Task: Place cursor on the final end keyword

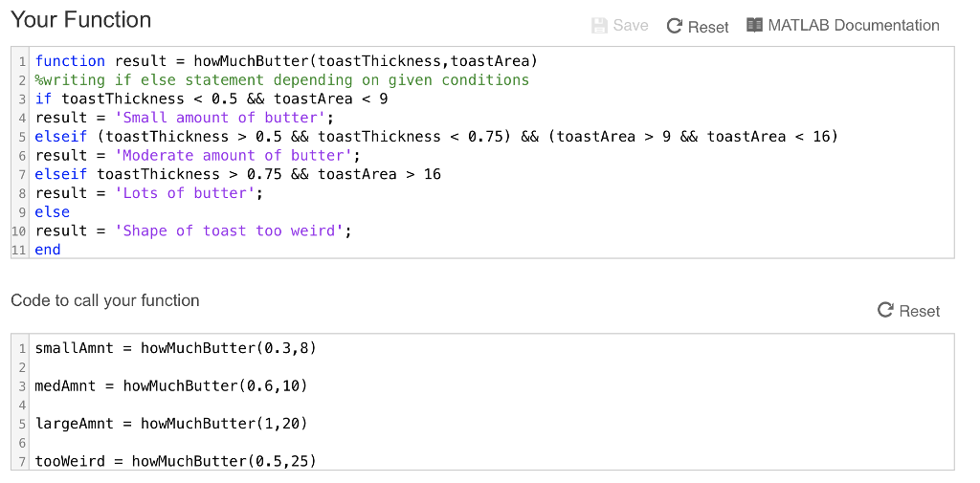Action: [48, 250]
